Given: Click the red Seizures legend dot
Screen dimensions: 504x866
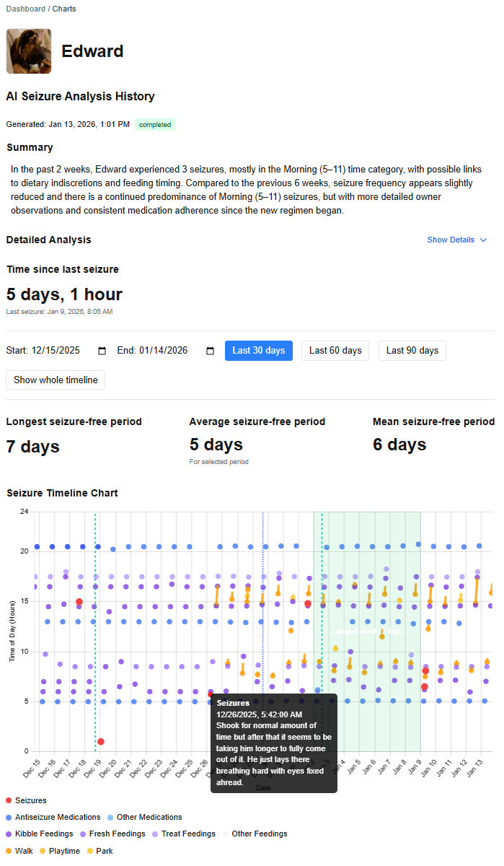Looking at the screenshot, I should pyautogui.click(x=9, y=800).
